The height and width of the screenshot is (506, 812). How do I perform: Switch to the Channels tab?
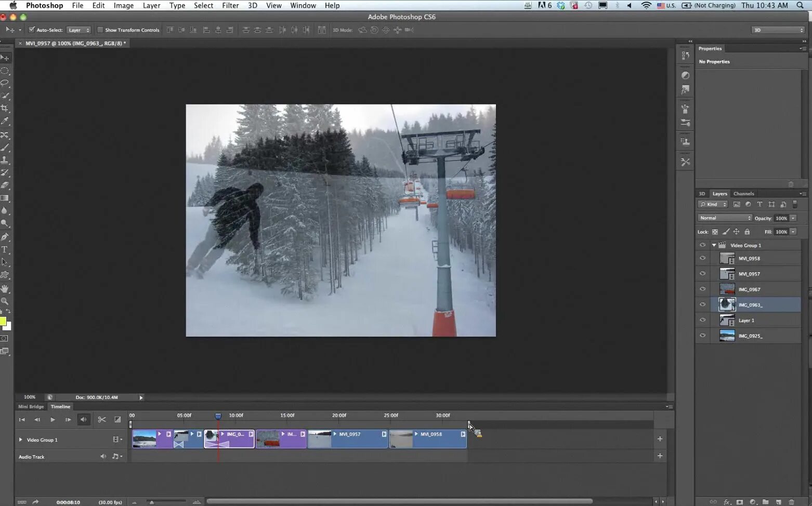[x=743, y=193]
